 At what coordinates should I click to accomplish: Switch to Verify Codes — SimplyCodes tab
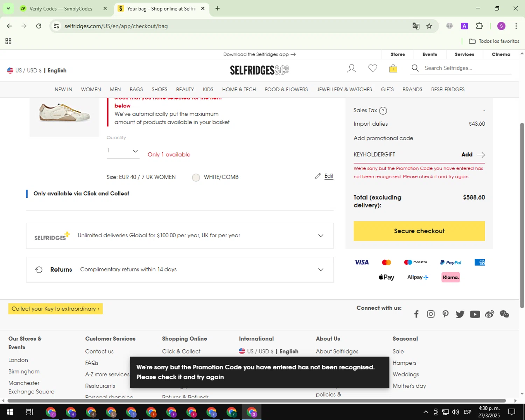[61, 9]
